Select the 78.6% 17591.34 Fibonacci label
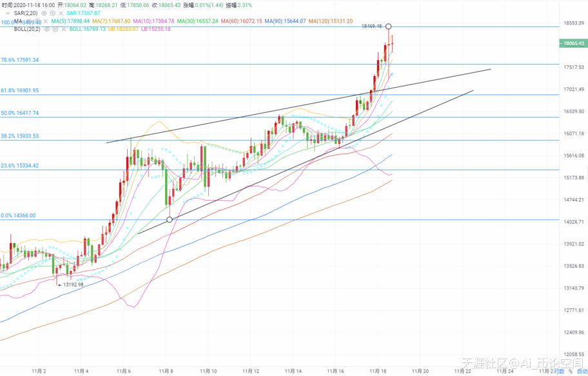588x376 pixels. [x=20, y=60]
